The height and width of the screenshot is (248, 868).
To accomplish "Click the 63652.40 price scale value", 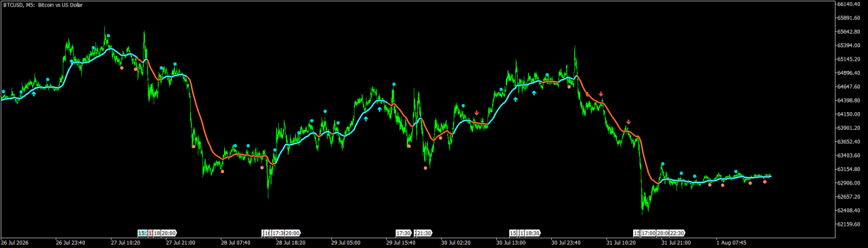I will coord(850,142).
